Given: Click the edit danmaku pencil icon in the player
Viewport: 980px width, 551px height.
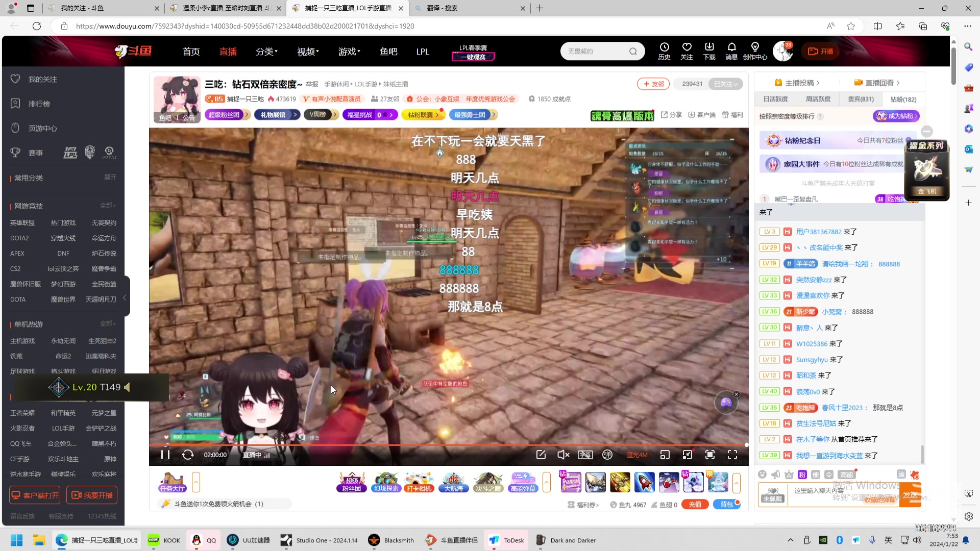Looking at the screenshot, I should pyautogui.click(x=541, y=455).
